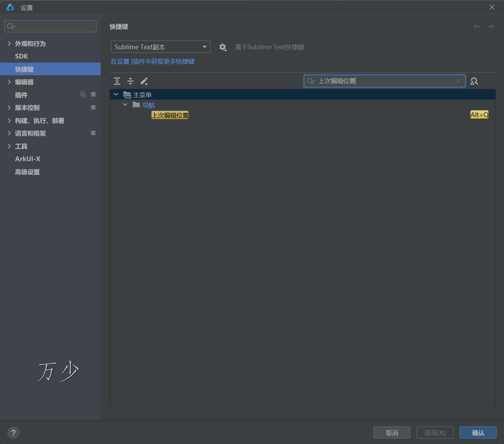The width and height of the screenshot is (504, 444).
Task: Collapse the 导航 tree node
Action: pos(125,105)
